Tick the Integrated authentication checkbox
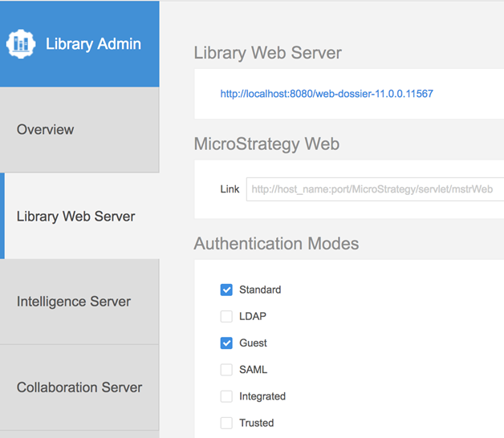This screenshot has height=438, width=504. click(x=226, y=396)
